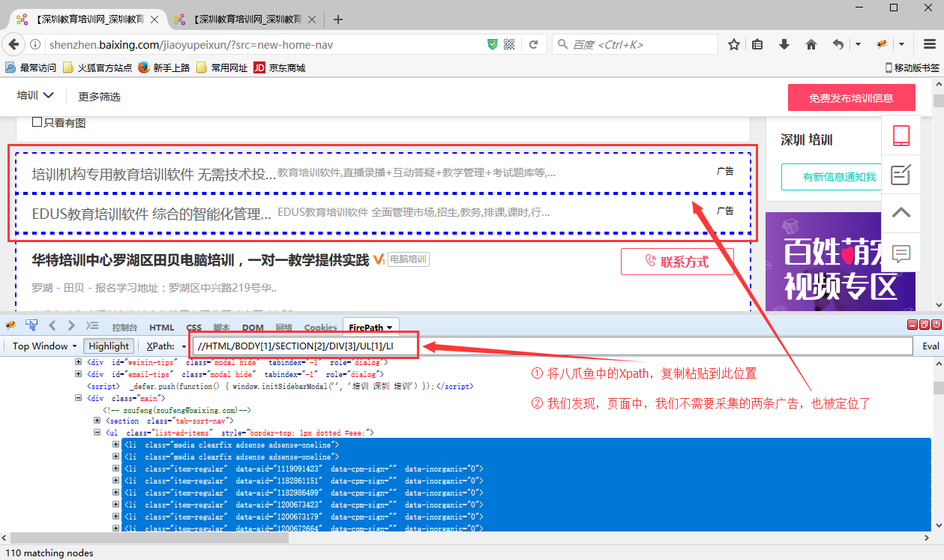Image resolution: width=944 pixels, height=560 pixels.
Task: Click the 免费发布培训信息 button
Action: pos(851,98)
